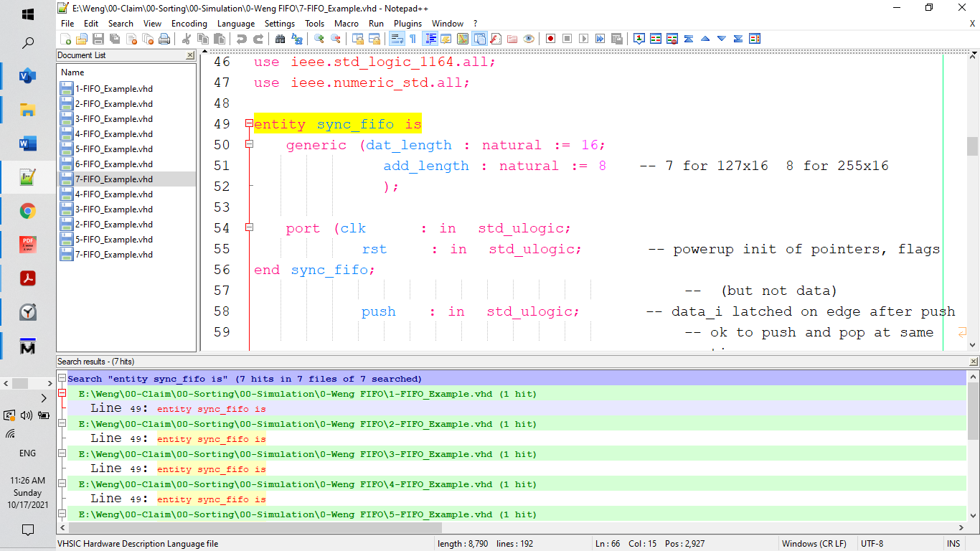This screenshot has height=551, width=980.
Task: Click the Cut scissors icon
Action: (186, 39)
